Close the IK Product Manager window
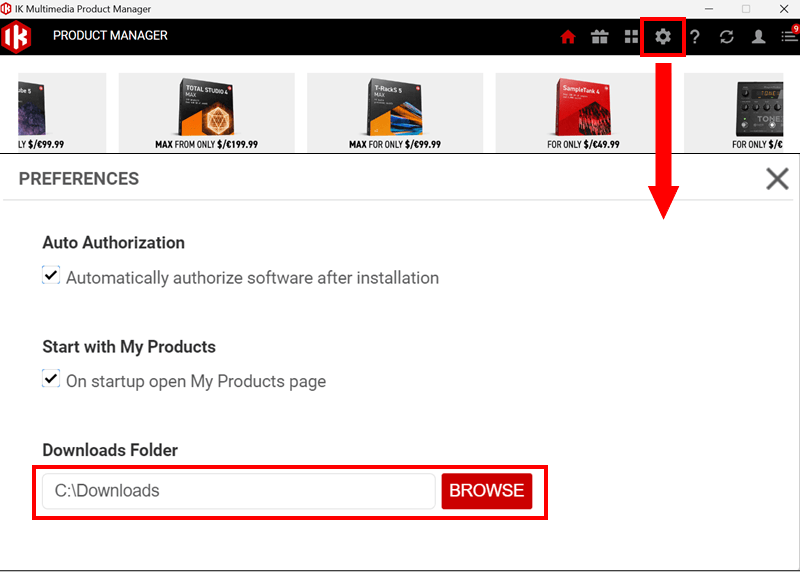The height and width of the screenshot is (580, 800). (x=784, y=9)
